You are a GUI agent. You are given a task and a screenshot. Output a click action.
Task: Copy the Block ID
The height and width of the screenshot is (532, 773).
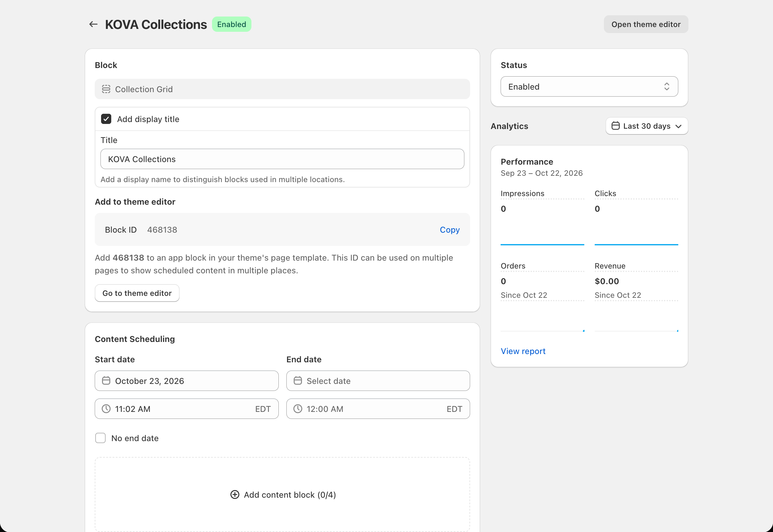click(x=449, y=230)
